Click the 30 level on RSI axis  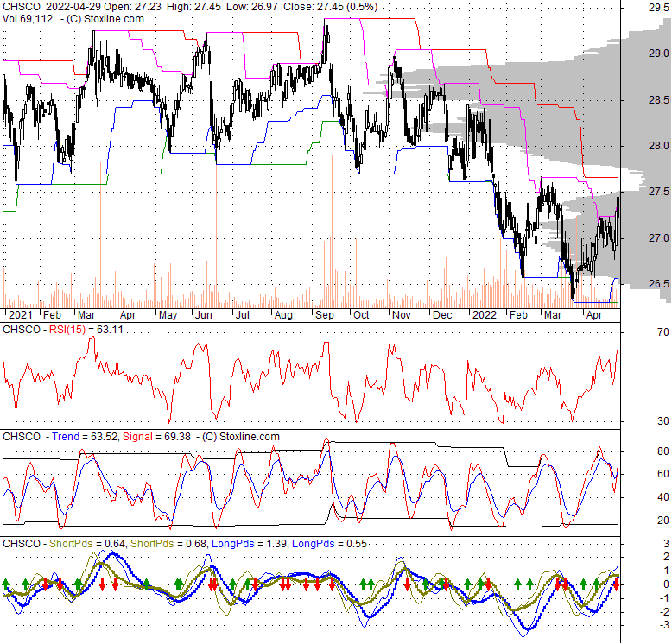tap(663, 421)
